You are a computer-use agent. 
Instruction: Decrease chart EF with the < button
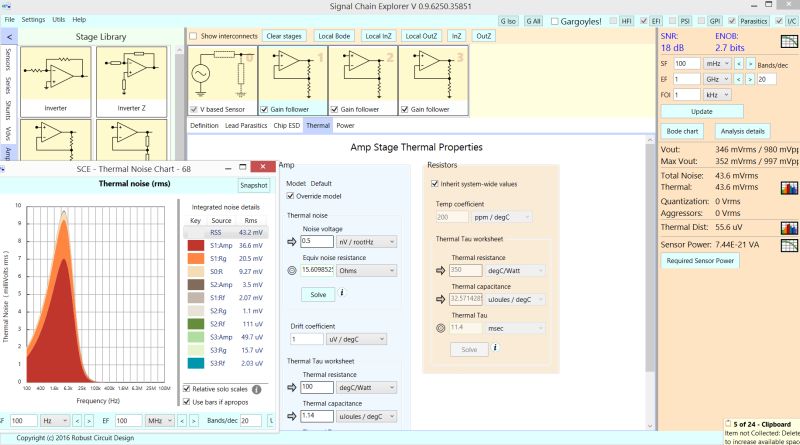click(182, 421)
